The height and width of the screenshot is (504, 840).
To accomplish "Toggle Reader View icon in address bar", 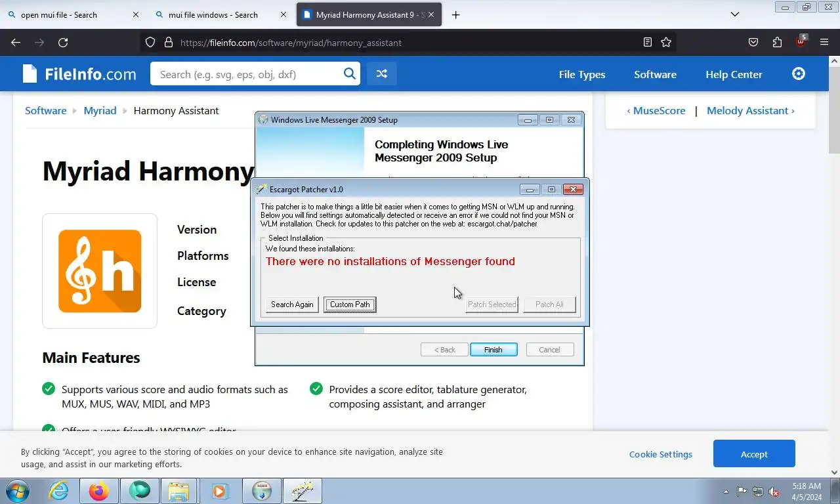I will pos(648,43).
